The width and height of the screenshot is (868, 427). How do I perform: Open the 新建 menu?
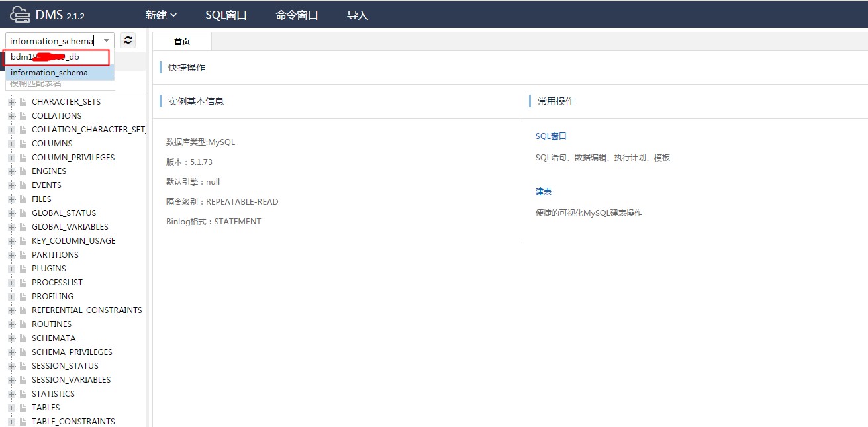(x=161, y=15)
